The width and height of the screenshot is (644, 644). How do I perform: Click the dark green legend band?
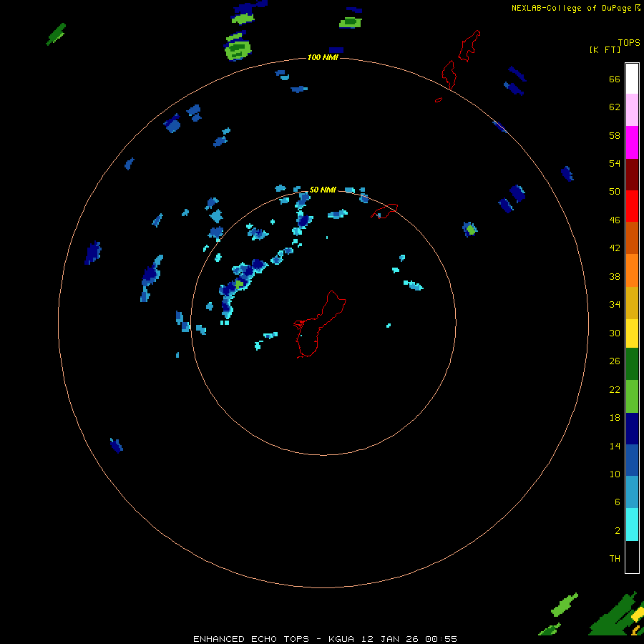[x=632, y=364]
